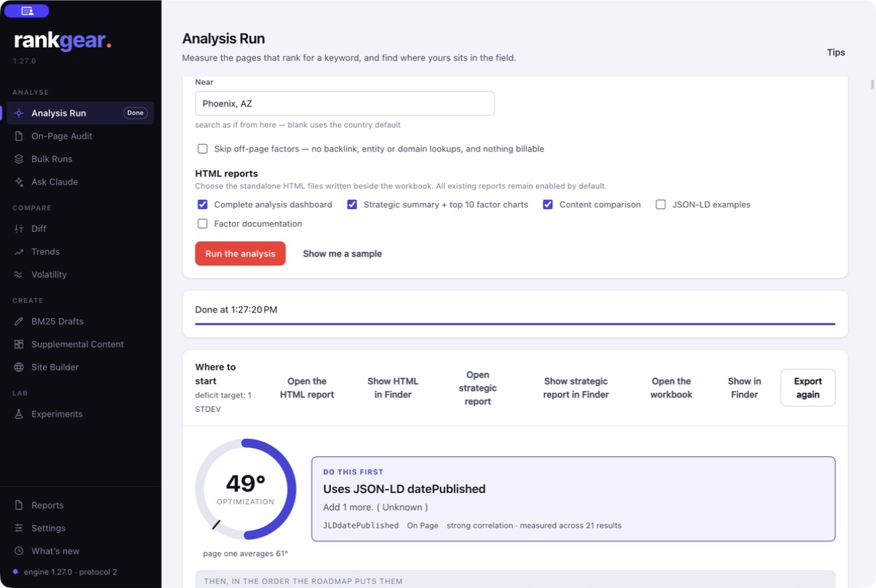Click the Bulk Runs layers icon

[x=19, y=158]
